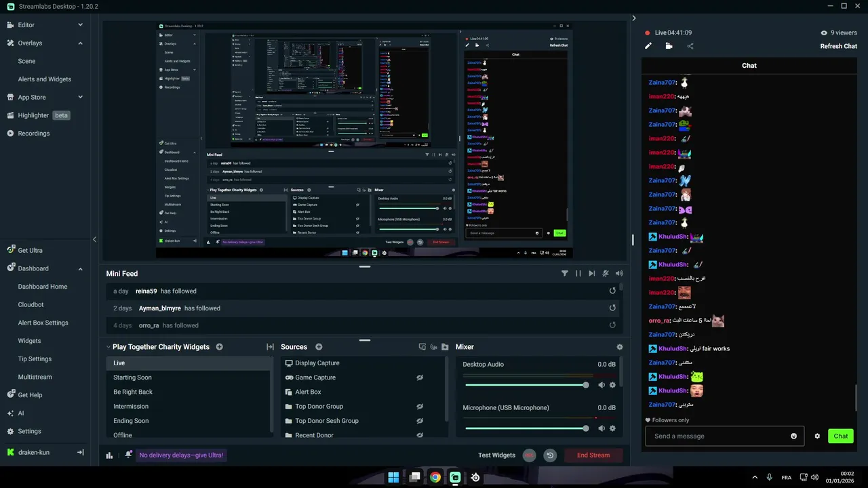Open Scene under Overlays

pos(26,61)
